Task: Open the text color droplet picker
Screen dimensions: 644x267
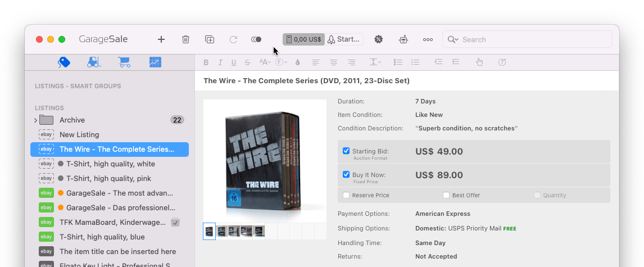Action: pos(298,62)
